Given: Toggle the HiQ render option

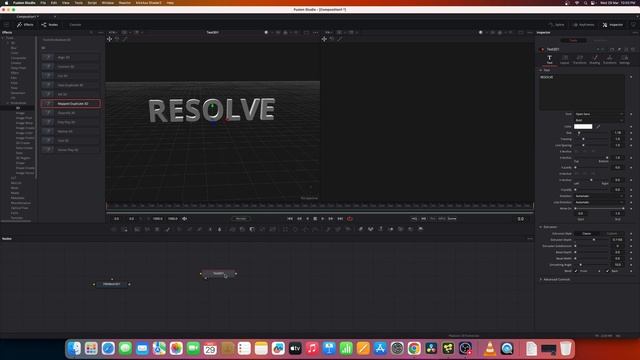Looking at the screenshot, I should point(414,219).
